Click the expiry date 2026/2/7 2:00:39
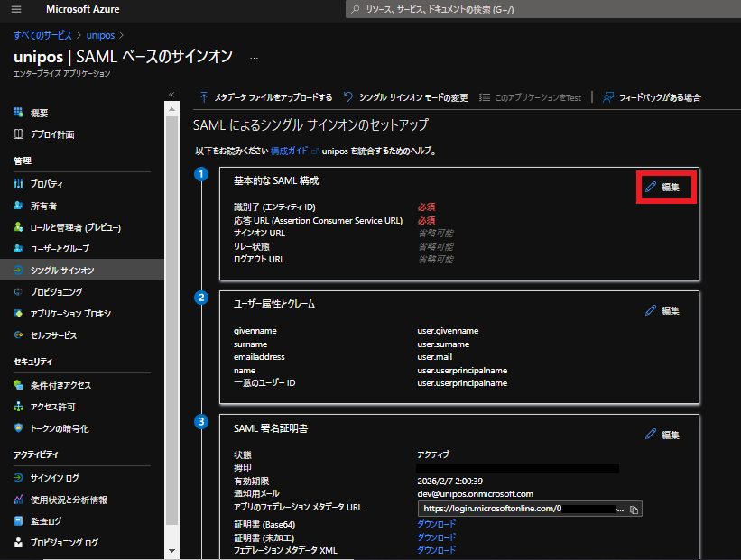The height and width of the screenshot is (560, 741). pos(449,481)
